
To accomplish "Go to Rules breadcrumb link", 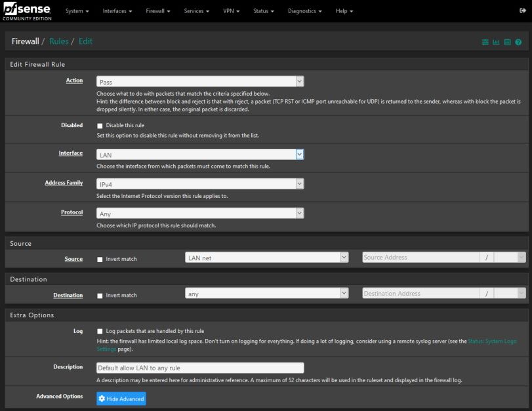I will (x=58, y=41).
